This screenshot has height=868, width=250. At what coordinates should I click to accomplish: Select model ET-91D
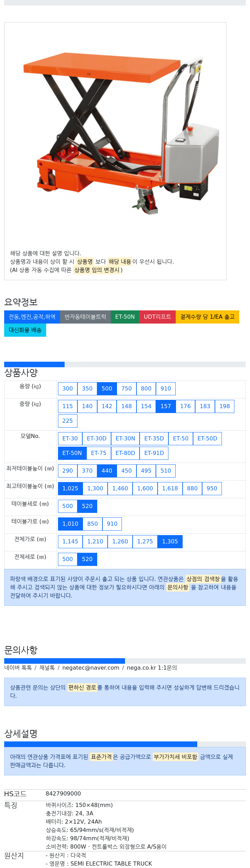tap(154, 453)
